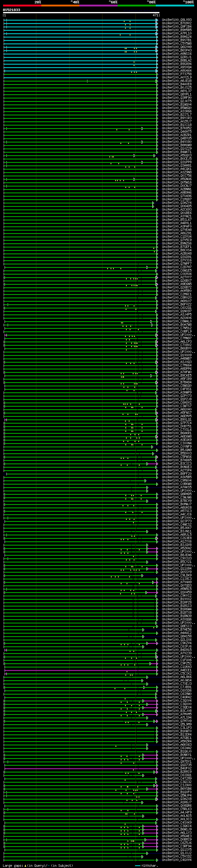Screen dimensions: 197x868
Task: Open hit UniRef100_A7PL10
Action: (x=177, y=33)
